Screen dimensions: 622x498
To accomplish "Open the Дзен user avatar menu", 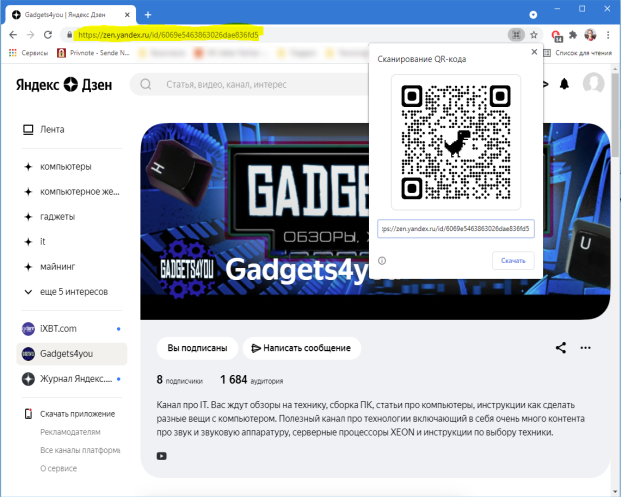I will point(593,83).
